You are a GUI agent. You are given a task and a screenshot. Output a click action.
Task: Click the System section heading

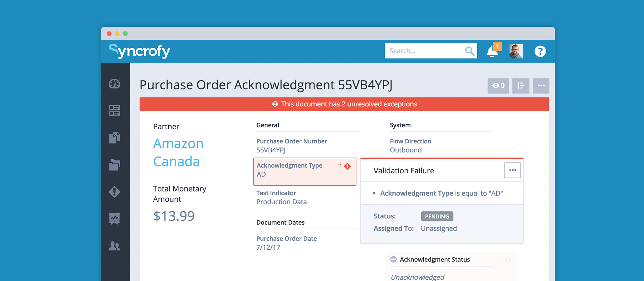(400, 125)
